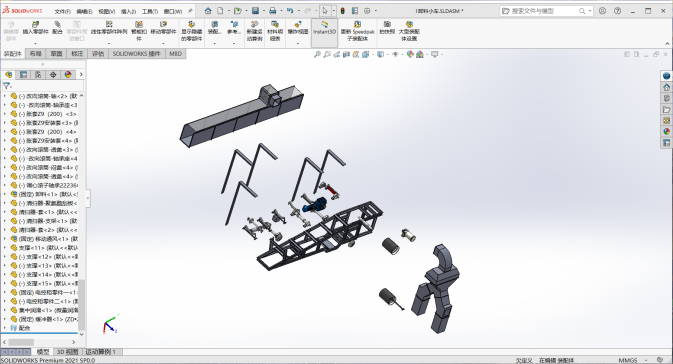Viewport: 673px width, 364px height.
Task: Click the 插入零部件 (Insert Components) icon
Action: coord(35,24)
